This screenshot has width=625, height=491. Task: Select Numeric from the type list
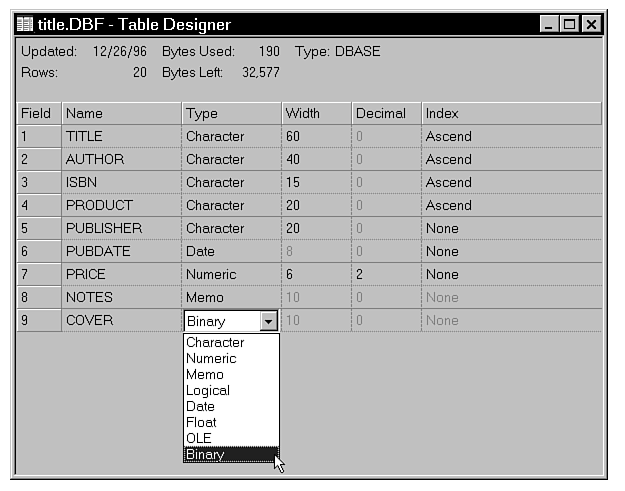point(211,359)
